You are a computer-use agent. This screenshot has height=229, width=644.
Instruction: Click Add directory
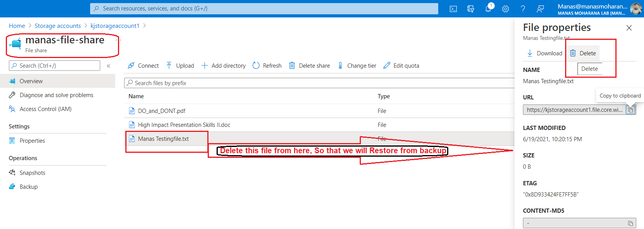[x=224, y=66]
